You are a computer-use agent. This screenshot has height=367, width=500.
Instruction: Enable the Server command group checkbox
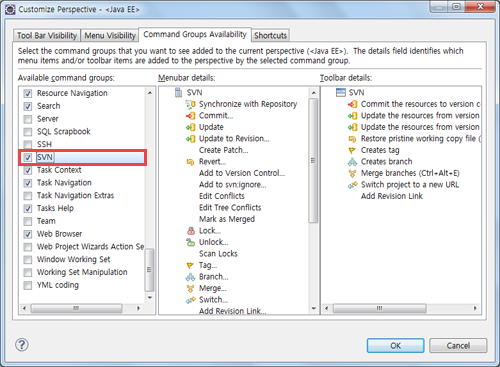[28, 119]
